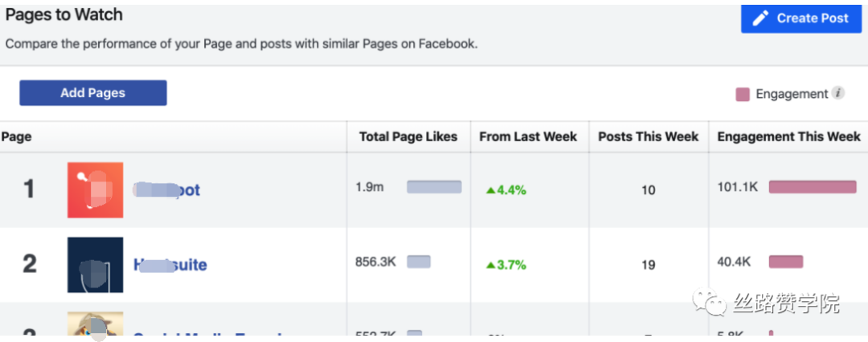Click the pink Engagement legend swatch
The width and height of the screenshot is (868, 342).
(x=743, y=94)
